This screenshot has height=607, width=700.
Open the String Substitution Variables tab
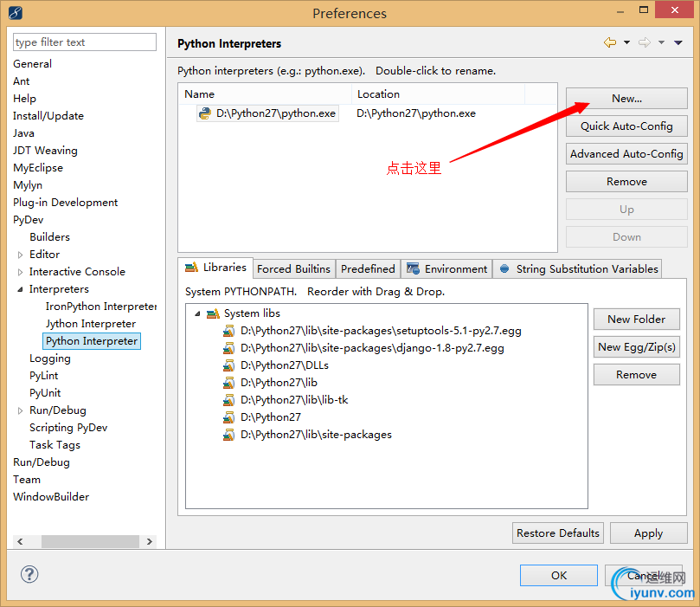[578, 269]
